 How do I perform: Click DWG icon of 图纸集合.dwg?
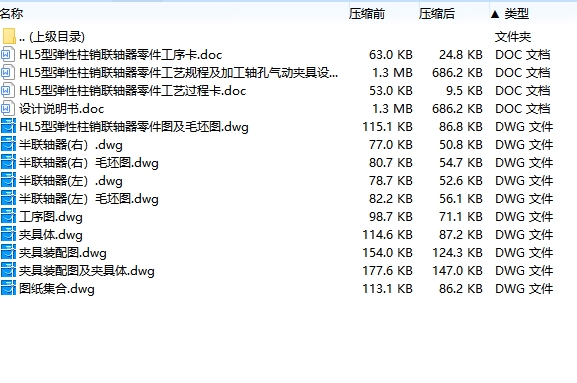point(8,289)
